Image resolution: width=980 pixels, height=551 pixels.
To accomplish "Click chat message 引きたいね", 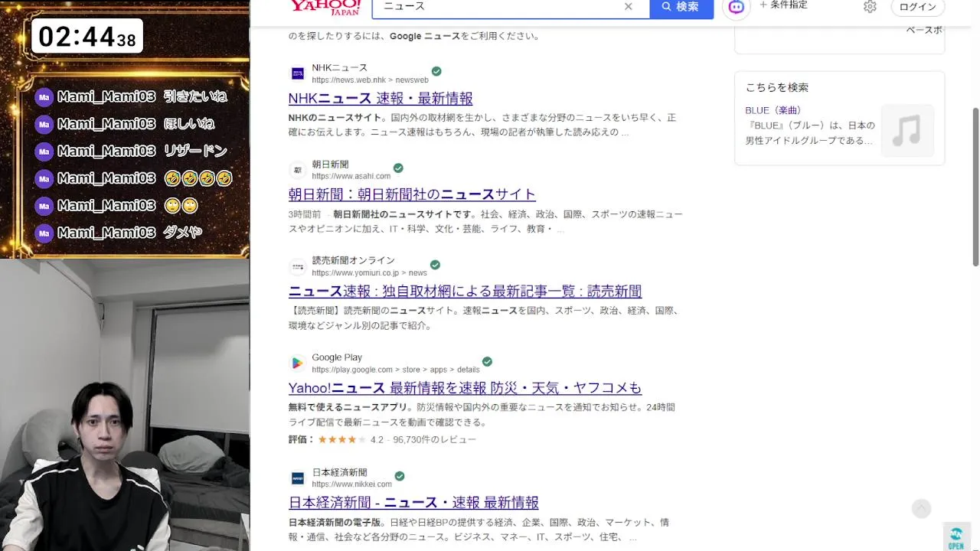I will (195, 96).
